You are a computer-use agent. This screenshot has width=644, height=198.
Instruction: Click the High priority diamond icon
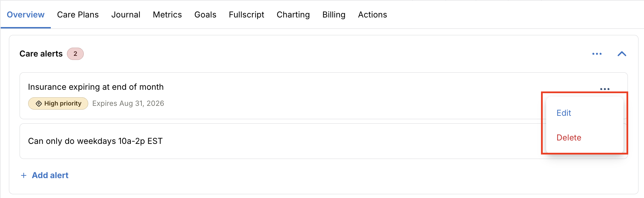coord(39,103)
